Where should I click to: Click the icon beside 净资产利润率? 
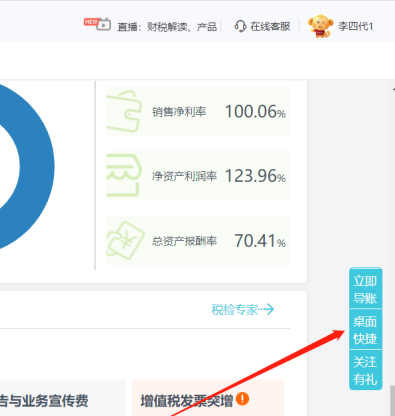click(123, 175)
